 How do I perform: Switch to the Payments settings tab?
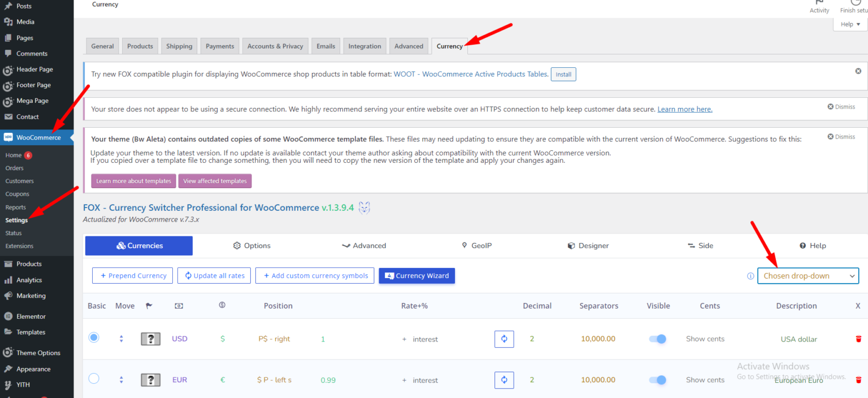(x=219, y=46)
